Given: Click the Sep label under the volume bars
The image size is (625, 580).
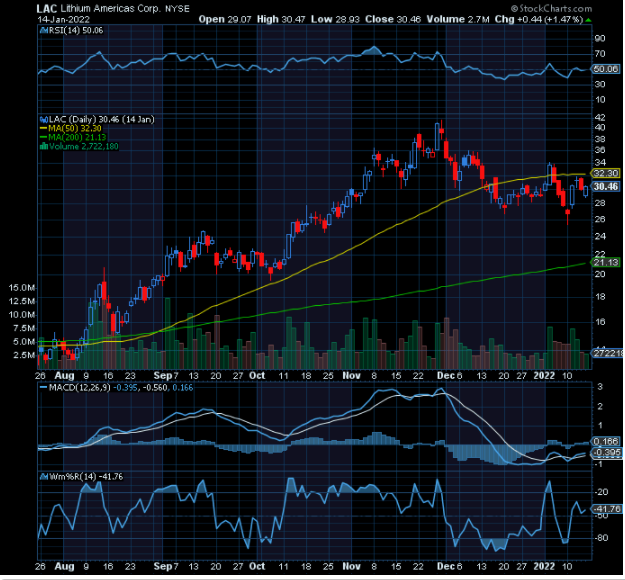Looking at the screenshot, I should pos(163,376).
